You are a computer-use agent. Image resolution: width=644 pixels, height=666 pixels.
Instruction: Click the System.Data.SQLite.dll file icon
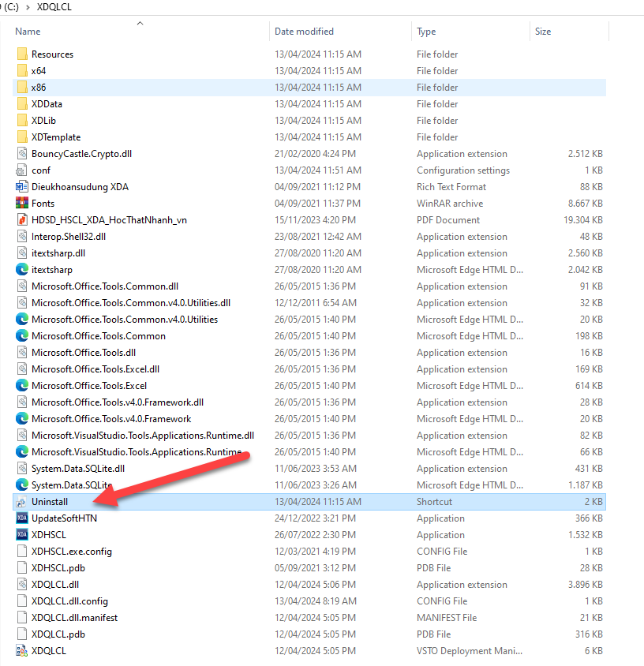(x=22, y=469)
